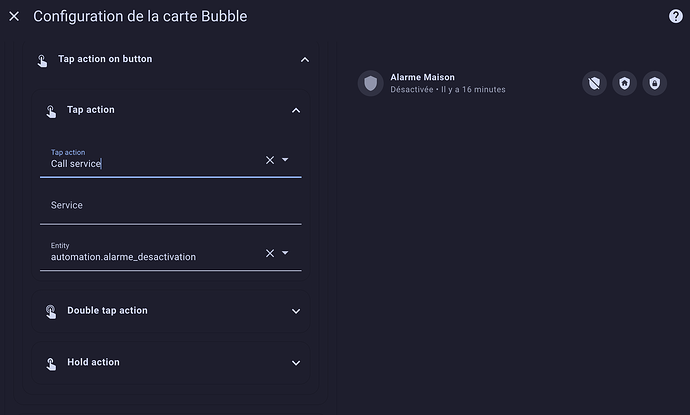Image resolution: width=690 pixels, height=415 pixels.
Task: Clear the Tap action field value
Action: point(270,160)
